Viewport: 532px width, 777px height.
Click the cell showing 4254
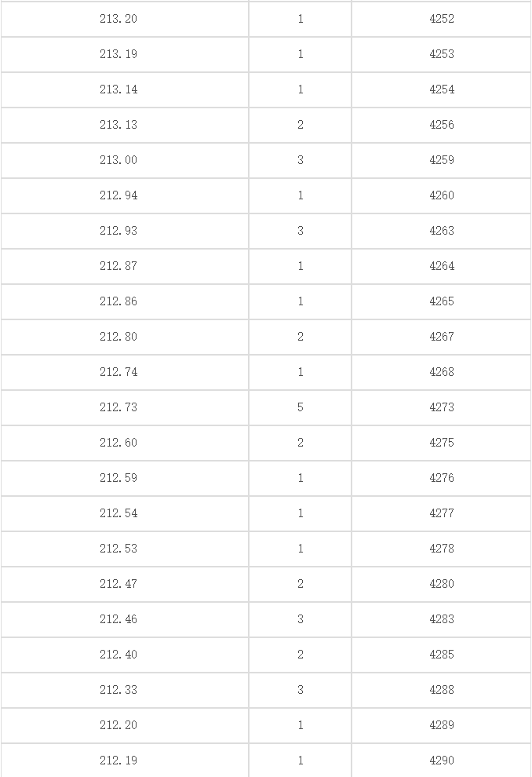[442, 89]
